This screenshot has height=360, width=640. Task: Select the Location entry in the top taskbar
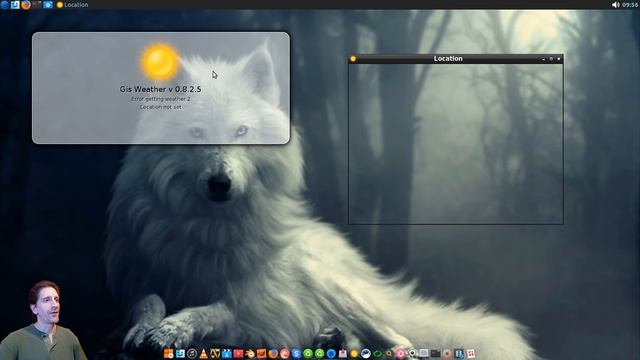(x=73, y=5)
